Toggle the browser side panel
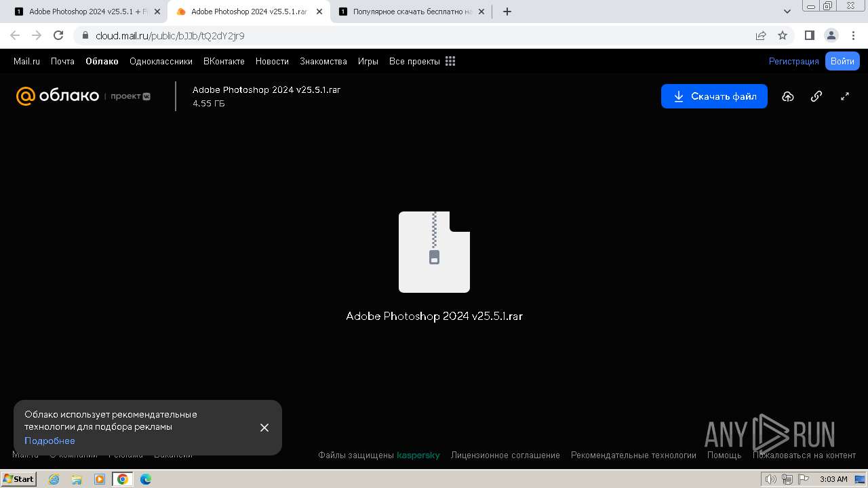Screen dimensions: 868x488 [810, 35]
